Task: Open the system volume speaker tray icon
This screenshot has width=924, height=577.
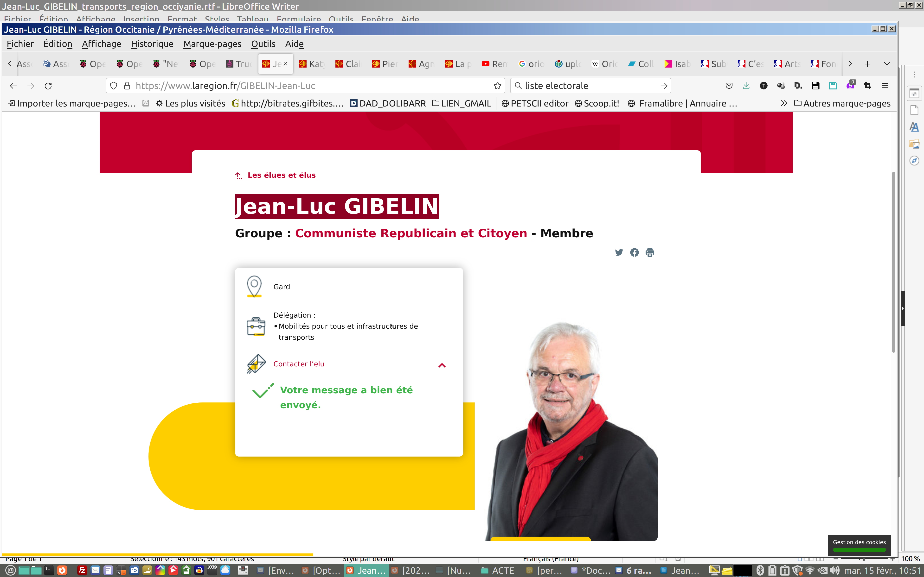Action: (x=834, y=571)
